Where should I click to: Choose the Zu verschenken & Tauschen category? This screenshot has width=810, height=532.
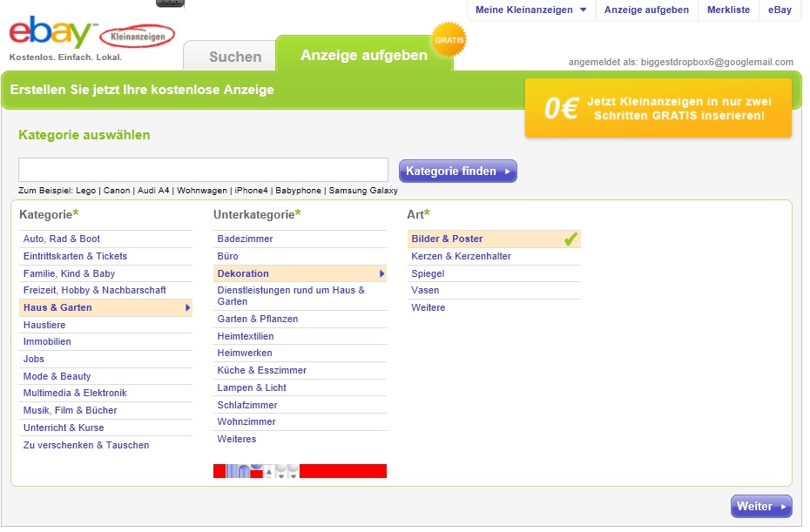tap(86, 445)
